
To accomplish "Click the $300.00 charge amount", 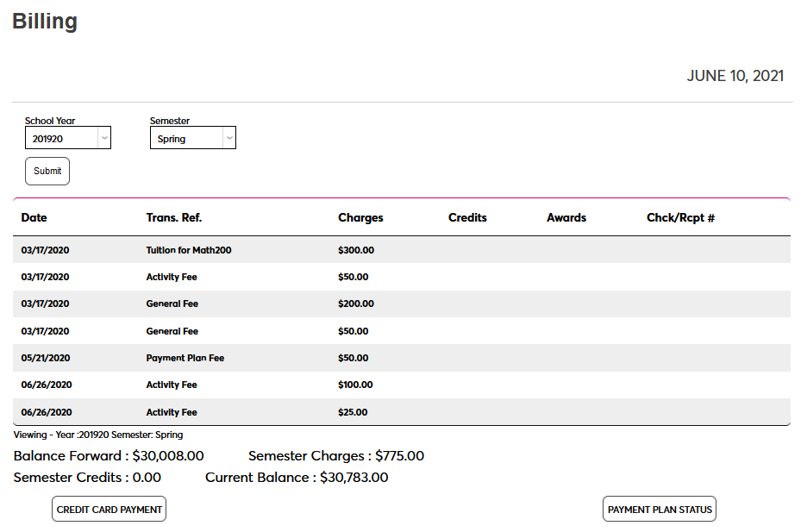I will (356, 250).
